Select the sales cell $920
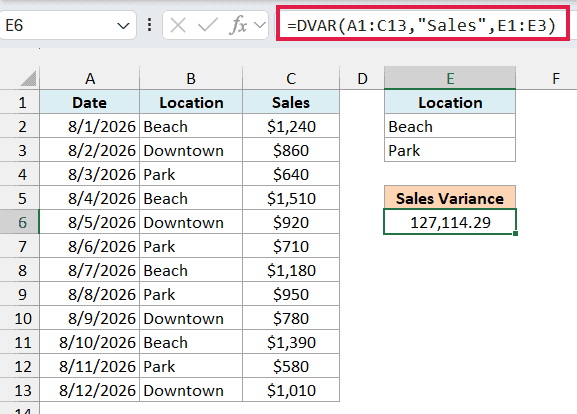Viewport: 577px width, 414px height. 291,222
